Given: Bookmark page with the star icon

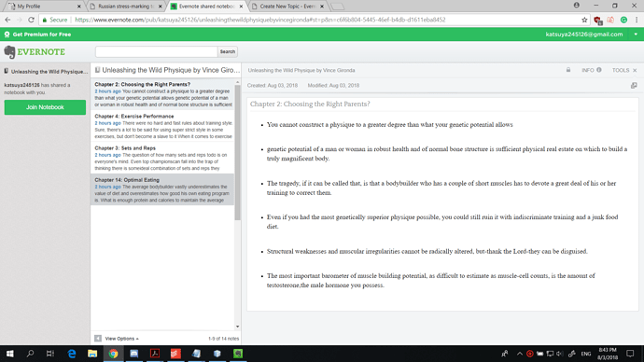Looking at the screenshot, I should pyautogui.click(x=584, y=20).
